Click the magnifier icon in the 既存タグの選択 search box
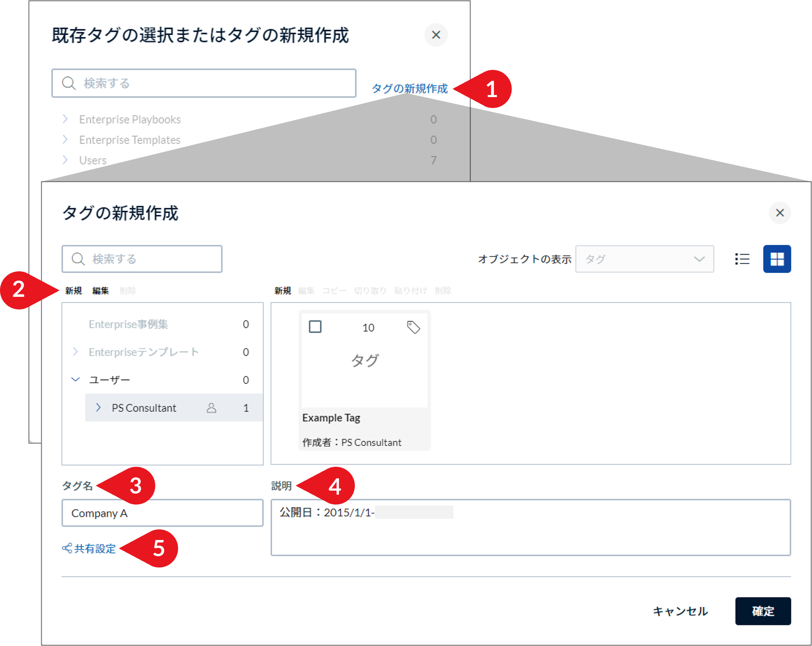Screen dimensions: 812x646 69,83
